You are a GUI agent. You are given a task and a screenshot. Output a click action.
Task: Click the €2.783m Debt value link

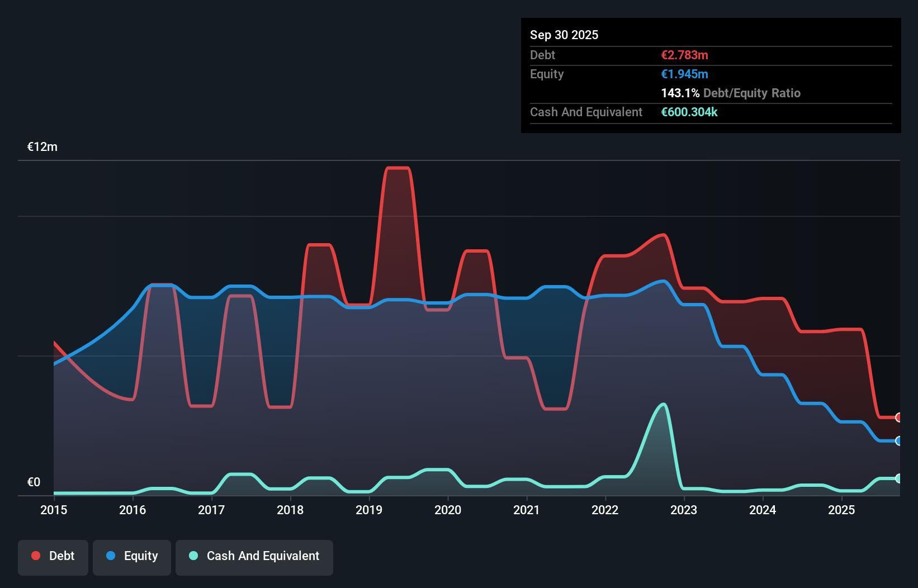coord(684,55)
